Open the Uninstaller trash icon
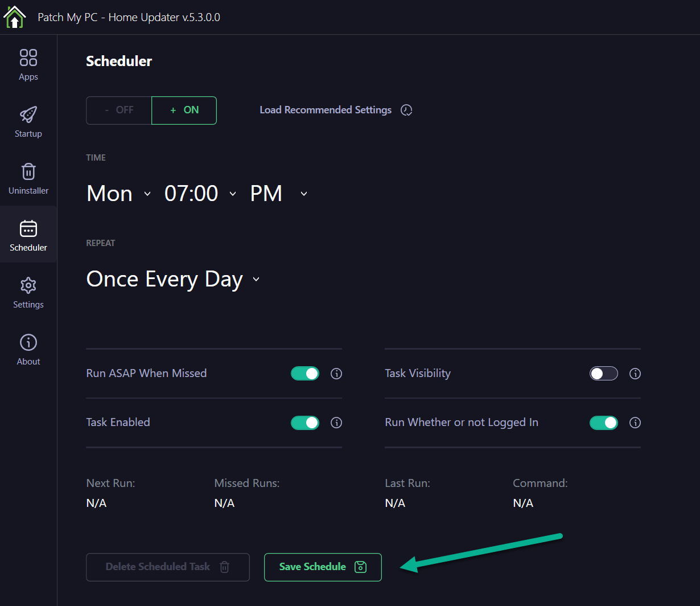Image resolution: width=700 pixels, height=606 pixels. coord(28,171)
